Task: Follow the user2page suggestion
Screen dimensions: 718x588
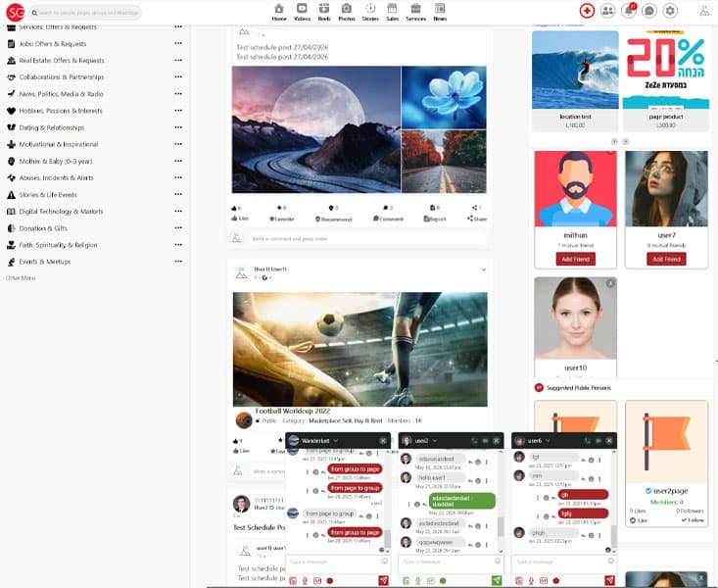Action: pos(693,520)
